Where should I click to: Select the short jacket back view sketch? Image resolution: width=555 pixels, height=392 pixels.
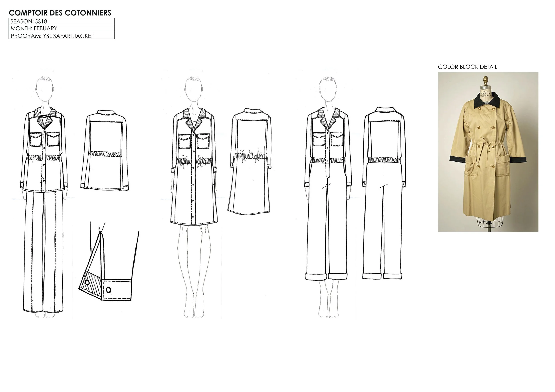(104, 150)
